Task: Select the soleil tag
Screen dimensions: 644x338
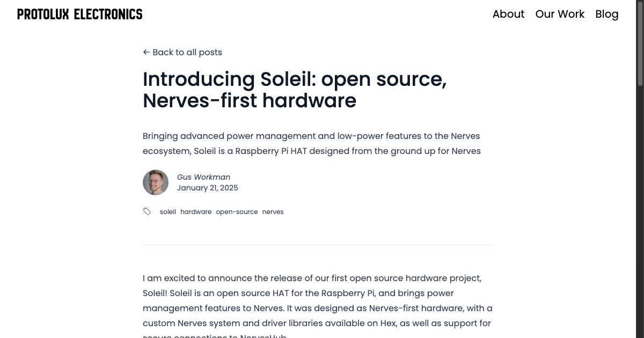Action: [x=167, y=211]
